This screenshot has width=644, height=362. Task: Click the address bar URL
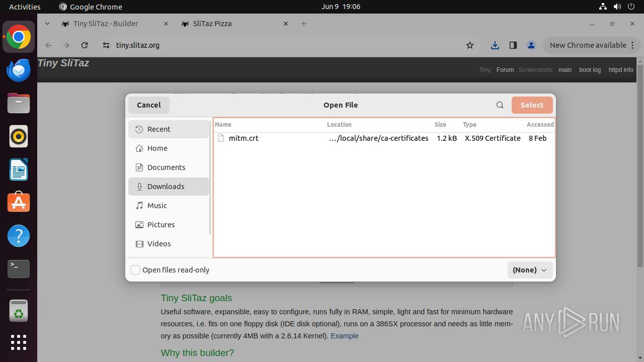coord(137,45)
